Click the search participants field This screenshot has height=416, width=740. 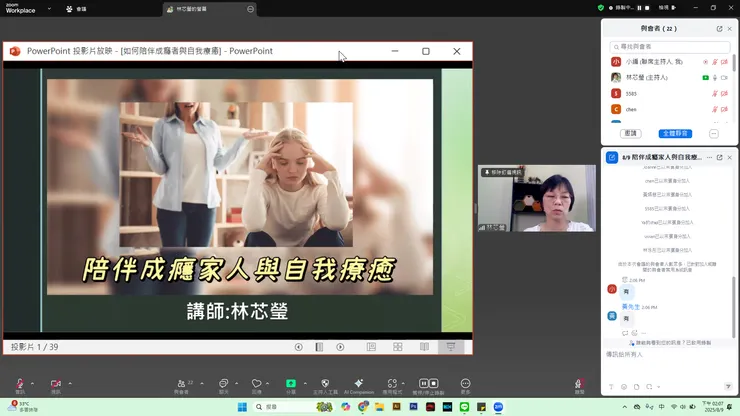670,47
